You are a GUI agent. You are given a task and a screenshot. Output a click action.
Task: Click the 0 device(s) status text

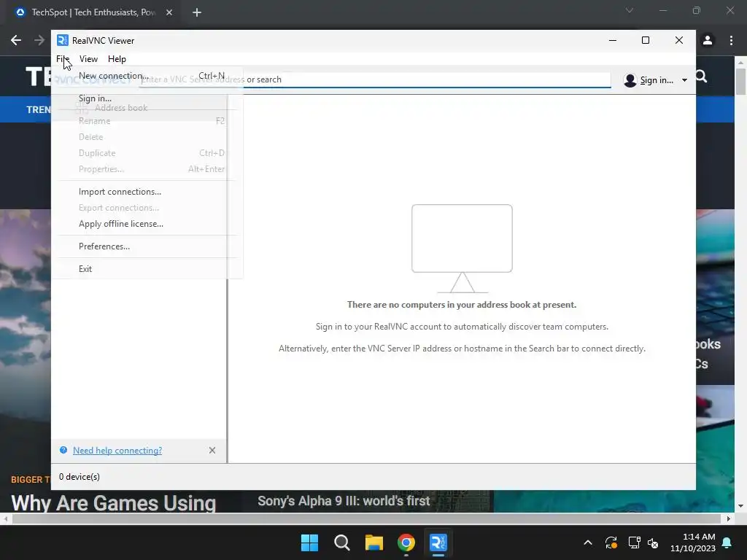[x=79, y=477]
